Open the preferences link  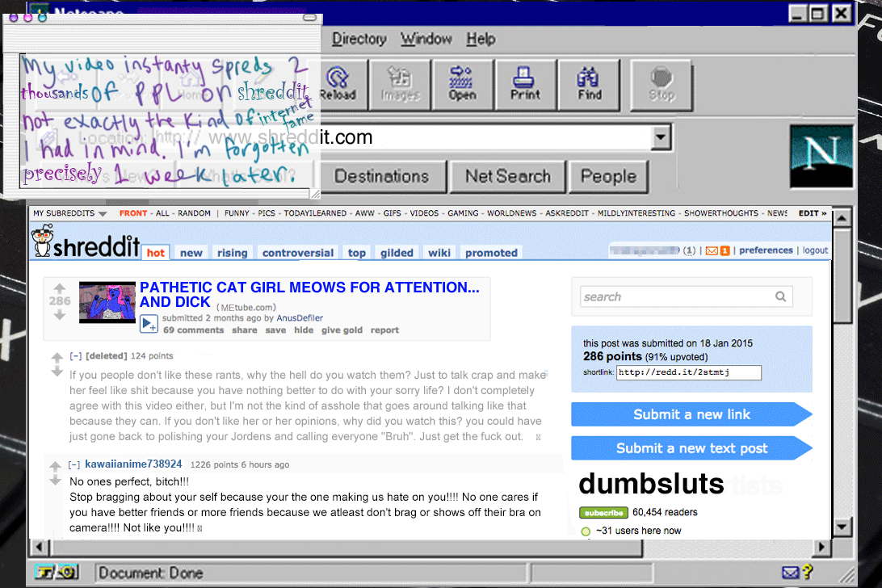pos(766,250)
